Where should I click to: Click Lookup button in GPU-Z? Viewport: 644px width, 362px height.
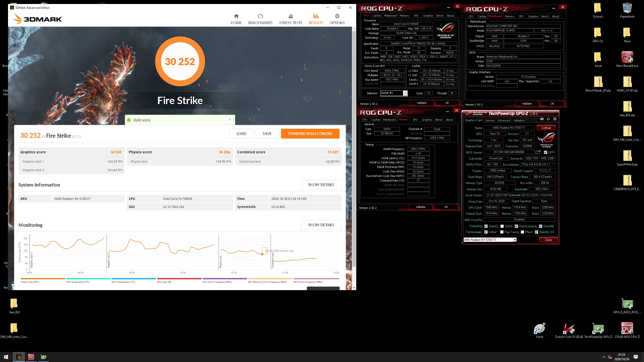pos(546,128)
